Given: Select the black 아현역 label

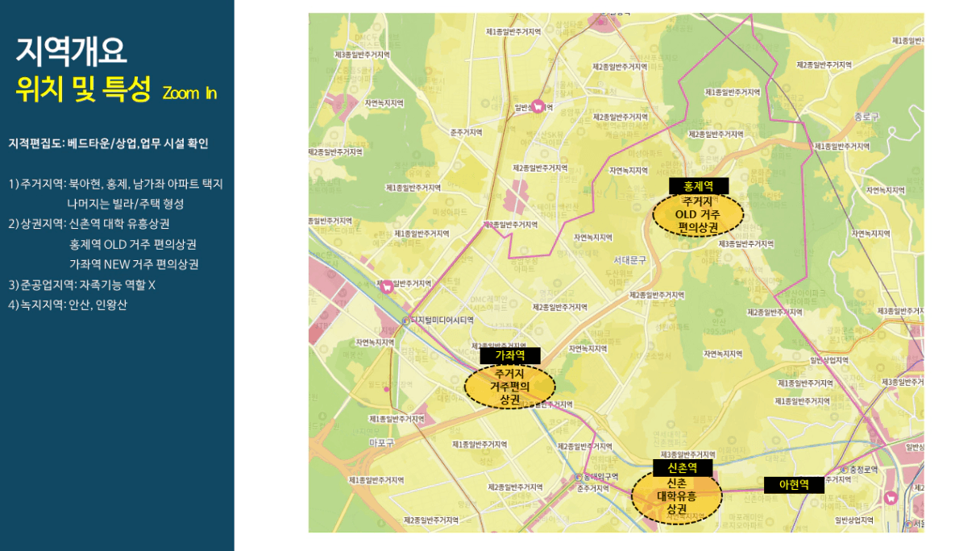Looking at the screenshot, I should (x=794, y=485).
